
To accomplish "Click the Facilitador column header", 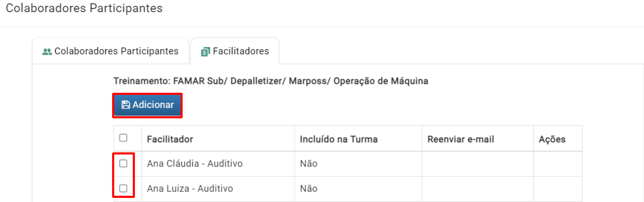I will 170,139.
